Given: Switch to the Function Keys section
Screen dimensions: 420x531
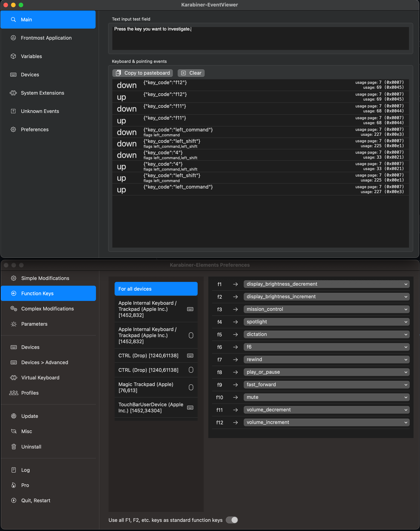Looking at the screenshot, I should coord(37,293).
